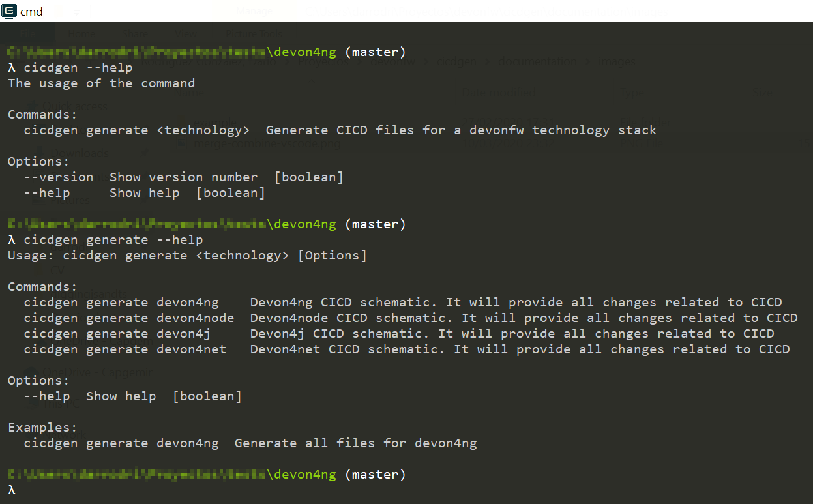Click the blurred path on the second prompt
Image resolution: width=813 pixels, height=504 pixels.
point(137,224)
